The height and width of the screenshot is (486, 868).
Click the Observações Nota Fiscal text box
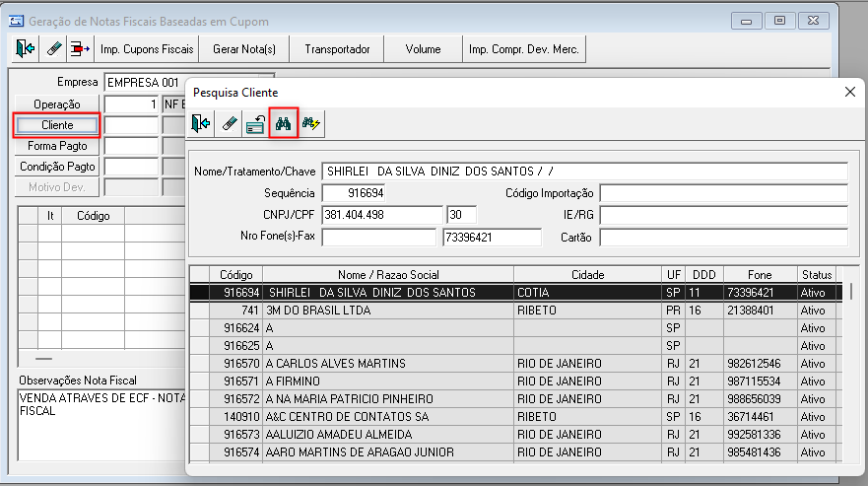pyautogui.click(x=101, y=425)
